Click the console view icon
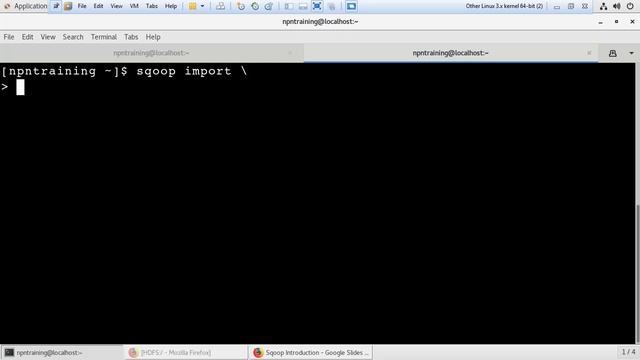 [x=351, y=6]
